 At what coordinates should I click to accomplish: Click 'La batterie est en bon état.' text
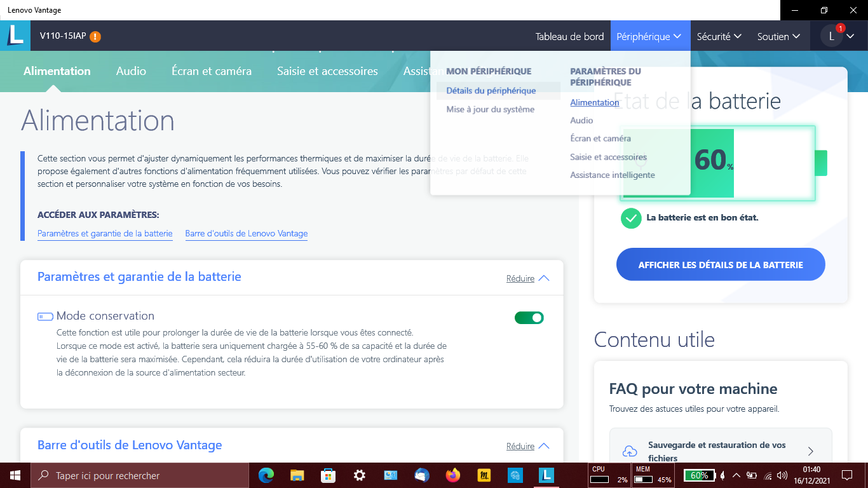(702, 217)
